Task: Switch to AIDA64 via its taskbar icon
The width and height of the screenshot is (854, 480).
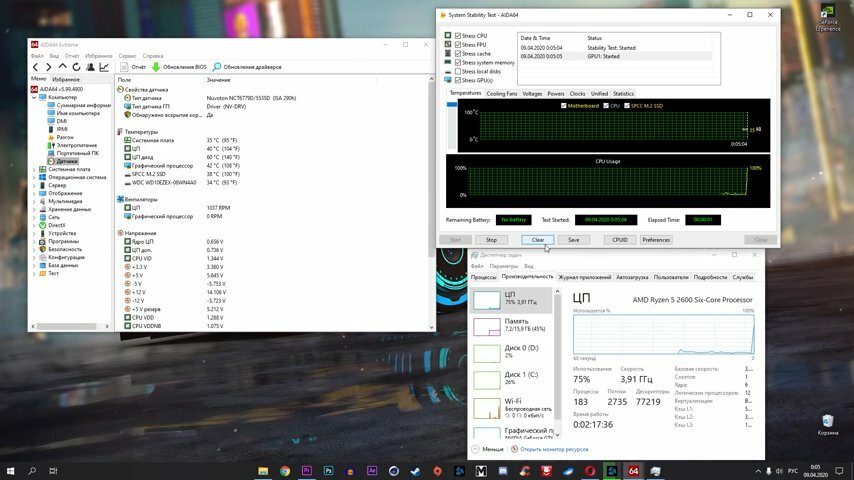Action: click(633, 471)
